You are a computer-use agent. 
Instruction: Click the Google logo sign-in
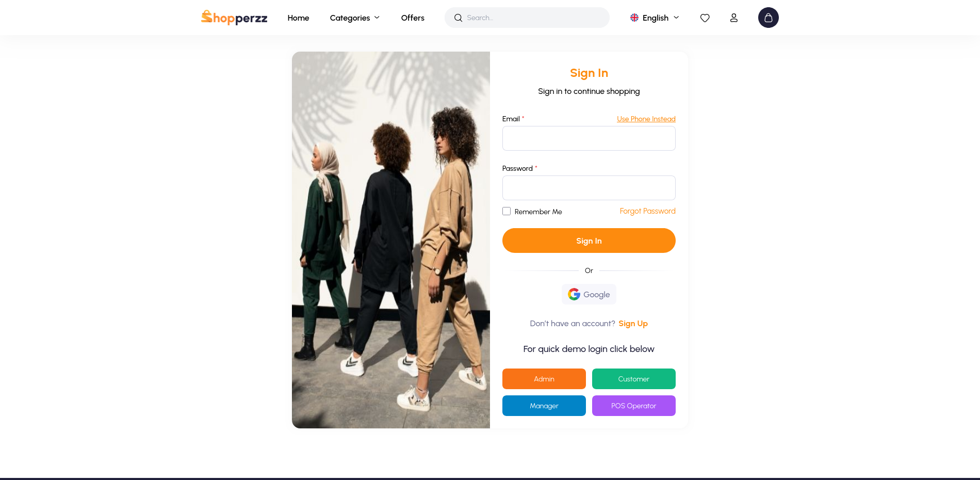[574, 294]
